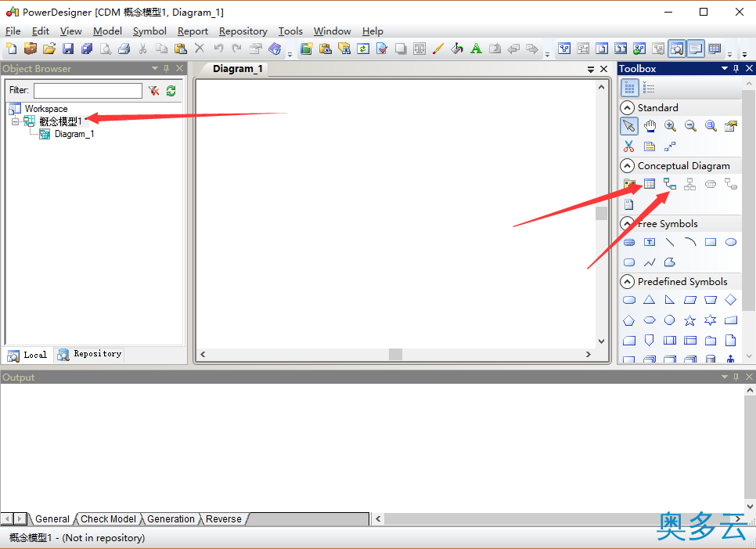Open the diagram tab list dropdown
756x549 pixels.
[x=591, y=70]
